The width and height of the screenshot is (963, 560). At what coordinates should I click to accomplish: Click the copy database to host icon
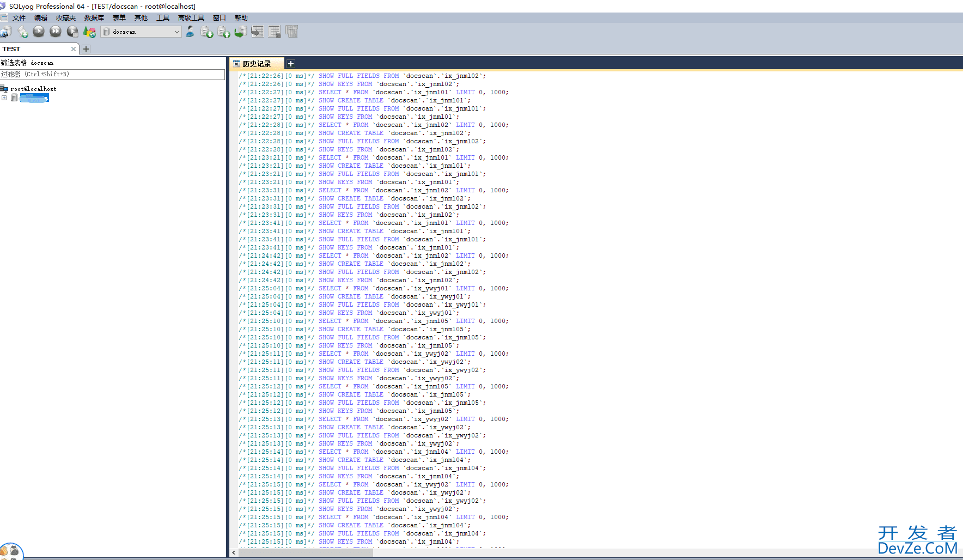(241, 32)
